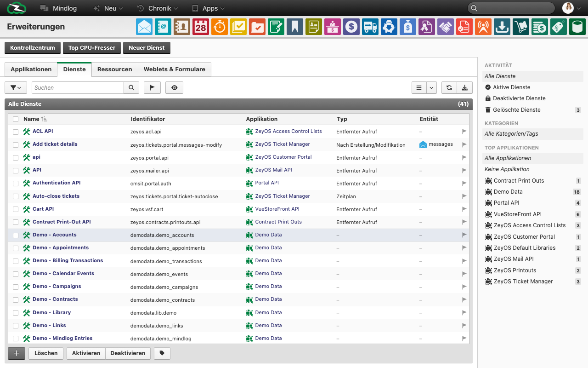Switch to the Ressourcen tab
The image size is (588, 368).
pyautogui.click(x=115, y=69)
